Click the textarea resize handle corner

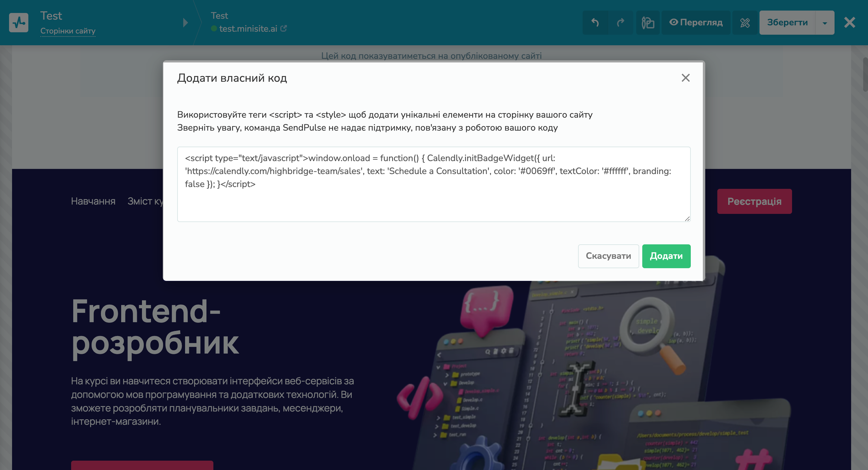(x=687, y=219)
